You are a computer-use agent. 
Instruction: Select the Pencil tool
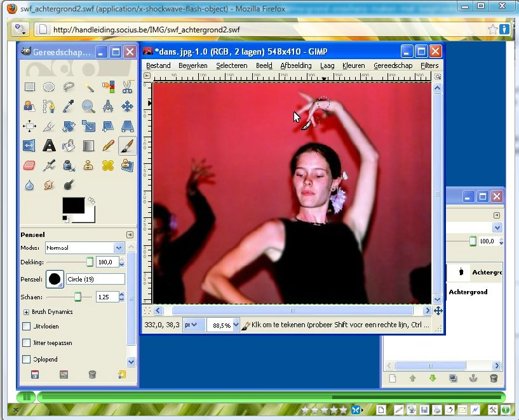108,146
